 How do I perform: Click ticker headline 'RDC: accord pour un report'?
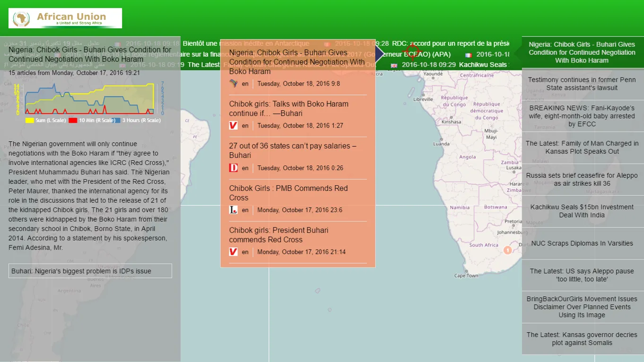[451, 43]
